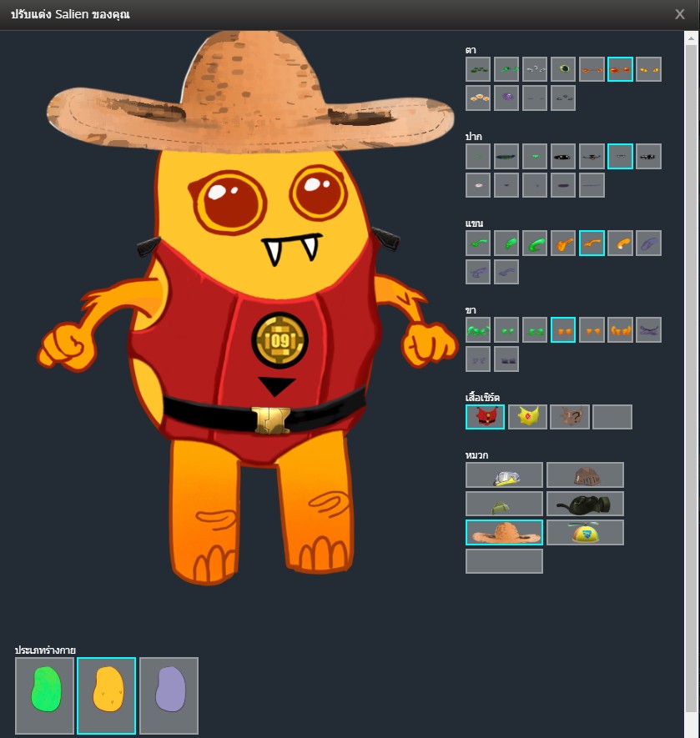Select the thin green arm option
This screenshot has height=738, width=700.
(478, 243)
